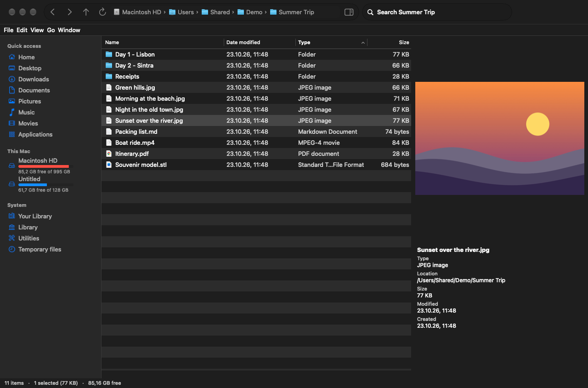Select the Packing list.md file
The image size is (588, 388).
pyautogui.click(x=256, y=131)
